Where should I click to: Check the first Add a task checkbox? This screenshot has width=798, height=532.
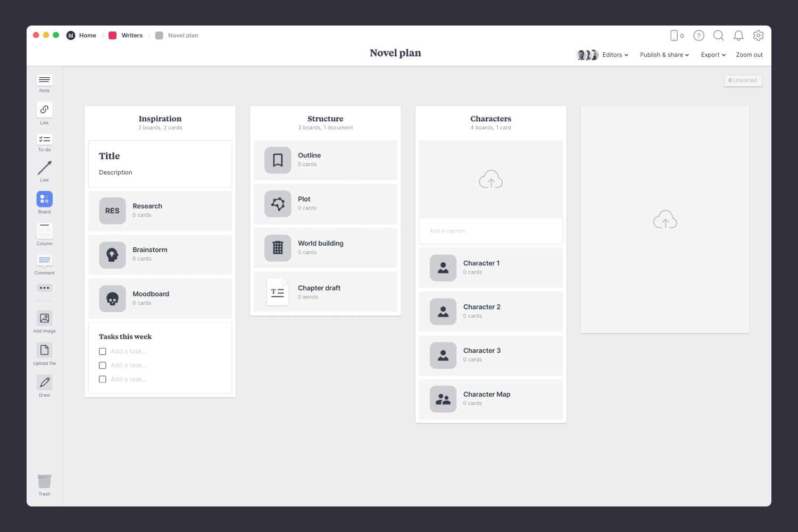click(x=102, y=351)
